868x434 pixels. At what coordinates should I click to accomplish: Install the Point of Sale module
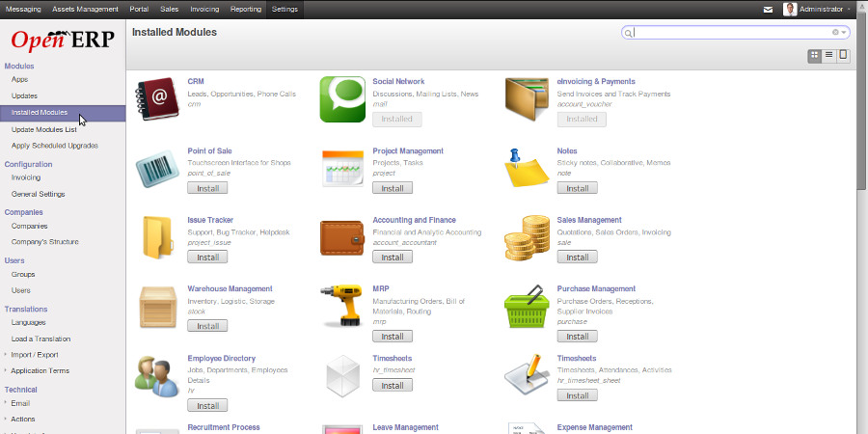pos(207,188)
